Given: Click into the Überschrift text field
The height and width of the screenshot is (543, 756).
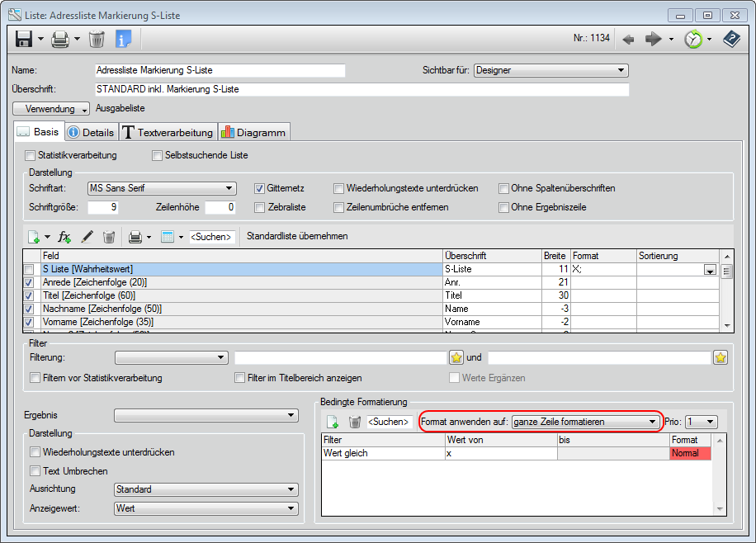Looking at the screenshot, I should [361, 89].
